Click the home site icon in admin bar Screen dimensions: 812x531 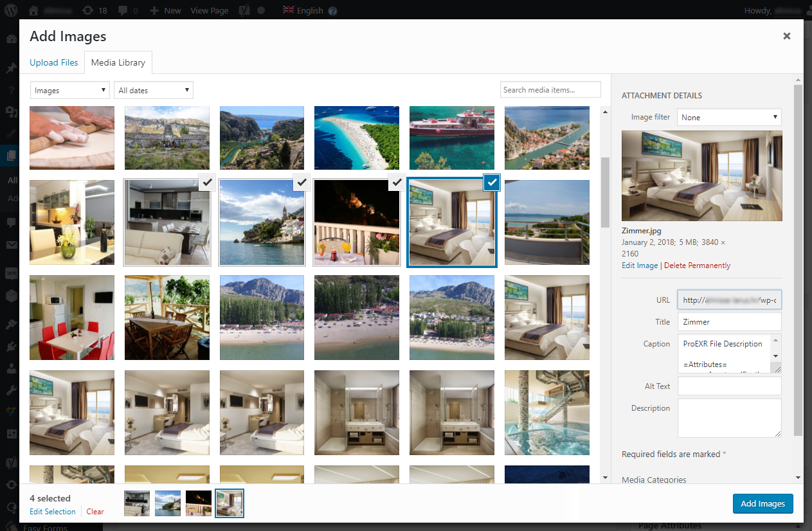[34, 10]
